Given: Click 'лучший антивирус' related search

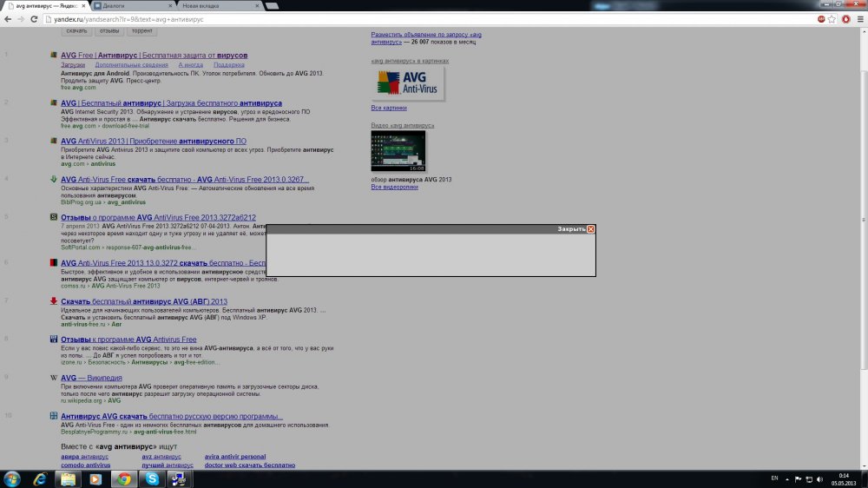Looking at the screenshot, I should (x=168, y=465).
